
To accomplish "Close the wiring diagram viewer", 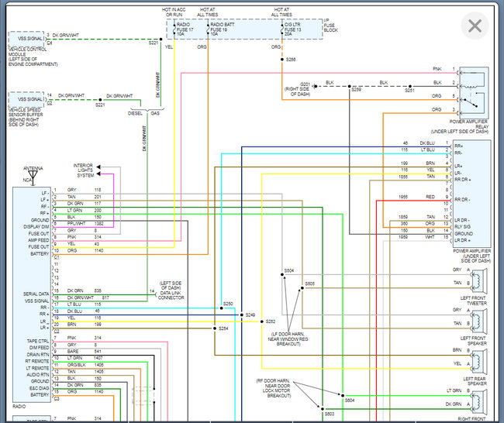I will pos(475,26).
